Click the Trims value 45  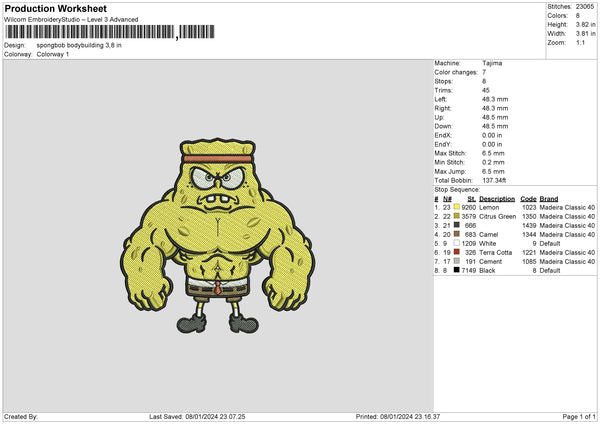[486, 90]
